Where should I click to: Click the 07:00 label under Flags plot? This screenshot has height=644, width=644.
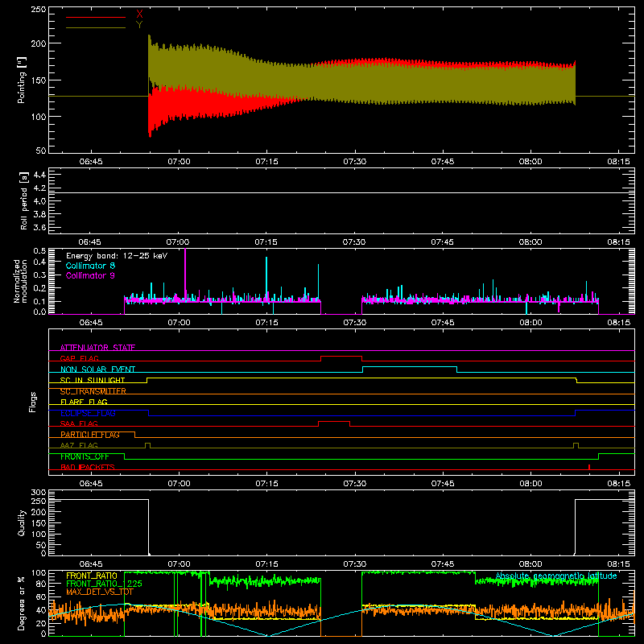tap(179, 484)
